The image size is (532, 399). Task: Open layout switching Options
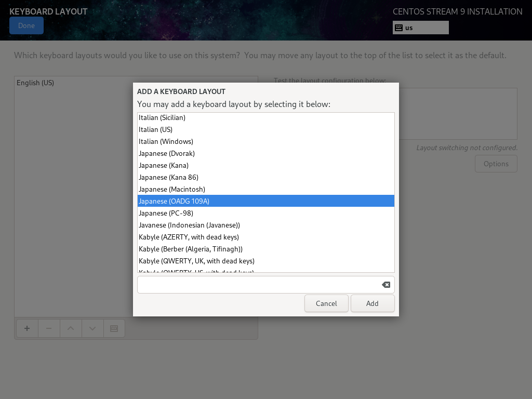click(x=496, y=164)
